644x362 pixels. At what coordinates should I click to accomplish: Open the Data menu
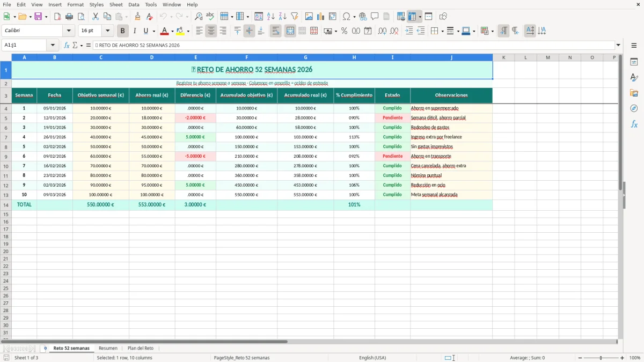134,4
